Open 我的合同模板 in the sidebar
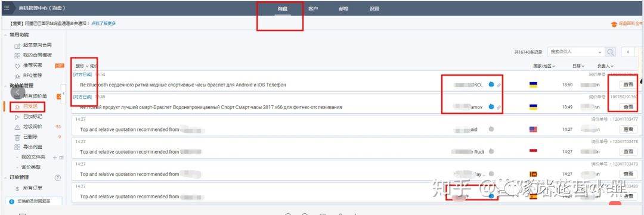The height and width of the screenshot is (215, 644). click(38, 55)
